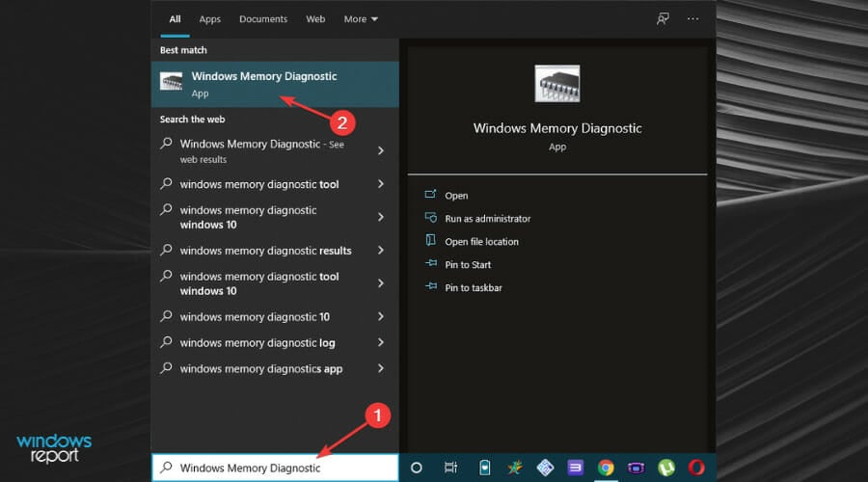Image resolution: width=868 pixels, height=482 pixels.
Task: Expand arrow for 'Windows Memory Diagnostic - See web results'
Action: click(x=381, y=150)
